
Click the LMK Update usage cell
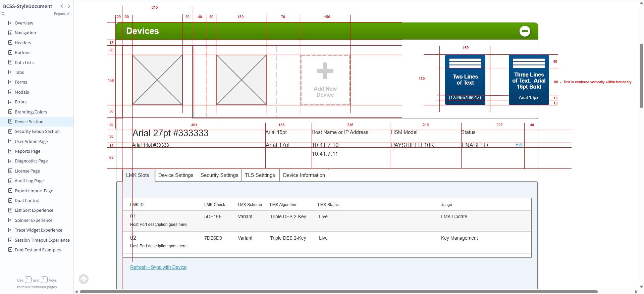(x=454, y=216)
